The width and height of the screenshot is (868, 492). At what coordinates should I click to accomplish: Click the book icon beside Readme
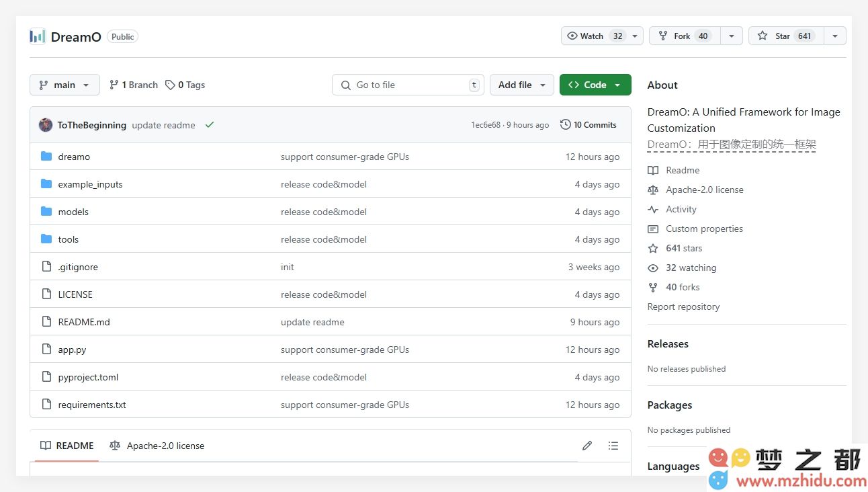[x=653, y=171]
